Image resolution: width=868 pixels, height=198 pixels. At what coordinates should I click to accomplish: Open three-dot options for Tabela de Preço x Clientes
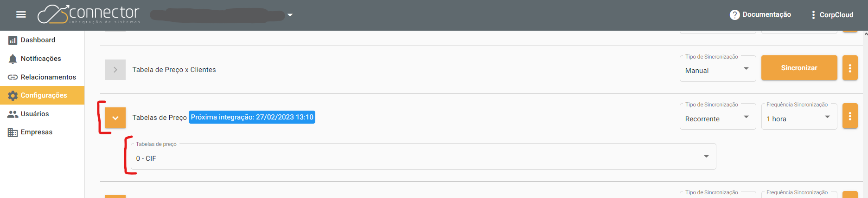coord(849,68)
